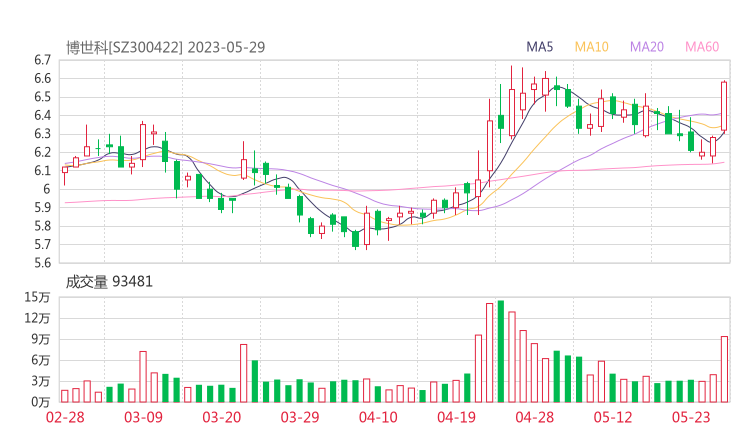Click the 04-19 date axis label
Viewport: 740px width, 440px height.
(456, 417)
